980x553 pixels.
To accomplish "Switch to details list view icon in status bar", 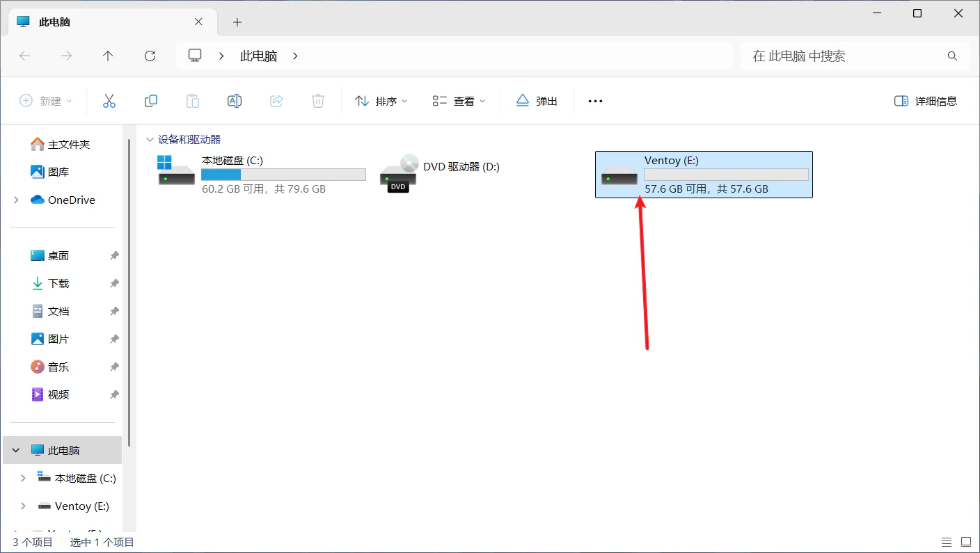I will pos(947,542).
